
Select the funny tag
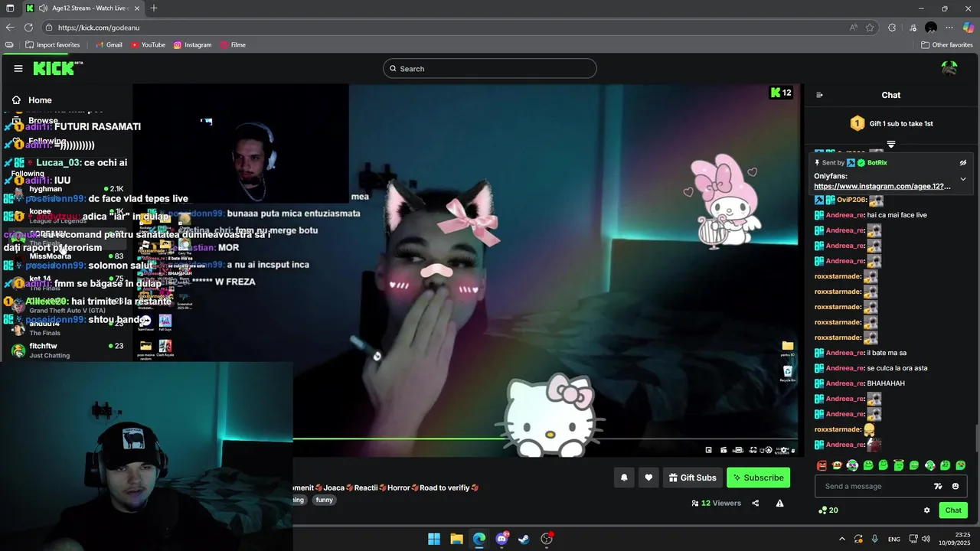325,500
